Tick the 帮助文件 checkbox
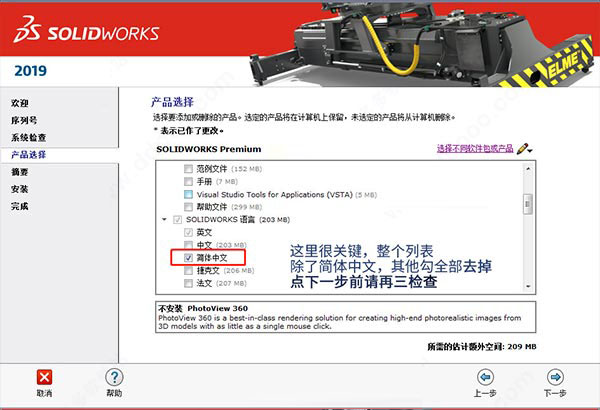Viewport: 600px width, 410px height. tap(188, 207)
